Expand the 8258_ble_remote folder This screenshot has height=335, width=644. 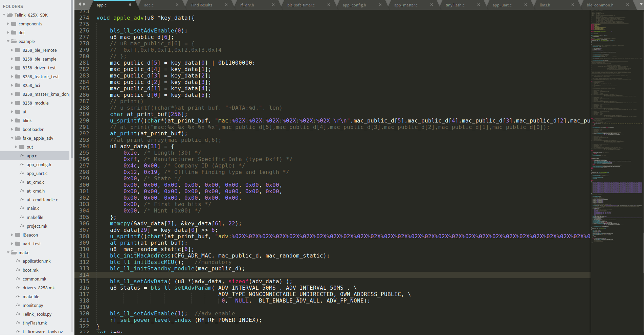(12, 50)
